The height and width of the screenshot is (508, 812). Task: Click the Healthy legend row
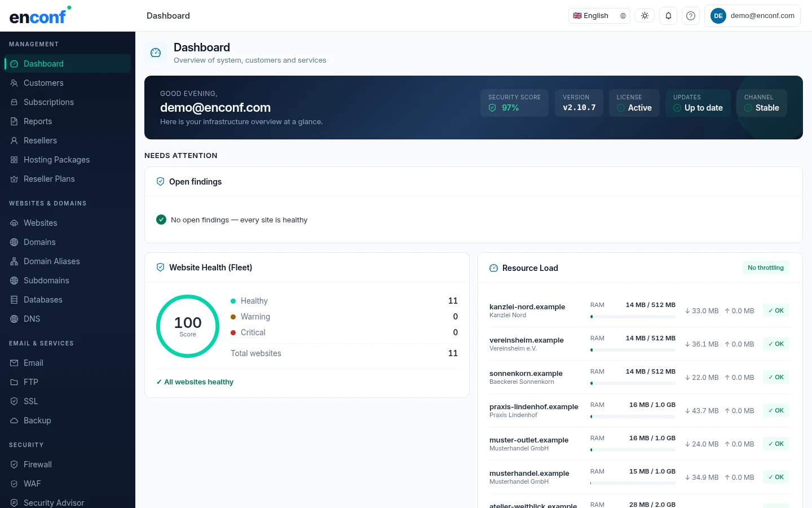(x=344, y=301)
